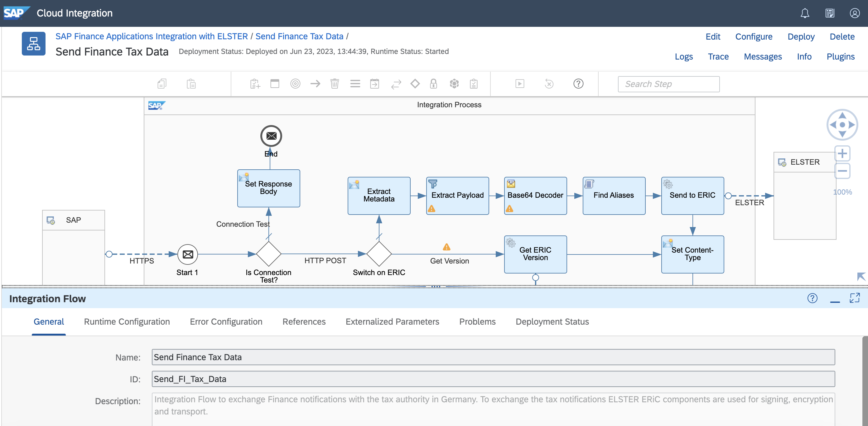Select the Set Response Body step
Viewport: 868px width, 426px height.
click(x=268, y=188)
